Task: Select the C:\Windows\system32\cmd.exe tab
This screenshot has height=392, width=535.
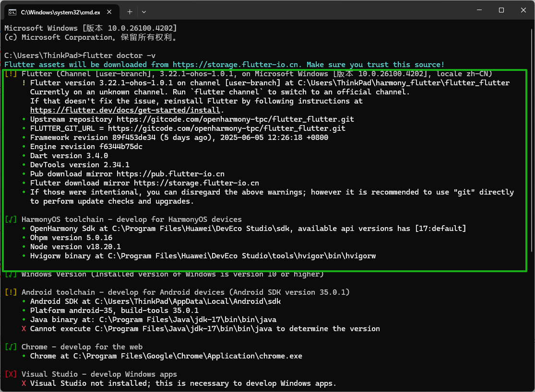Action: (x=61, y=12)
